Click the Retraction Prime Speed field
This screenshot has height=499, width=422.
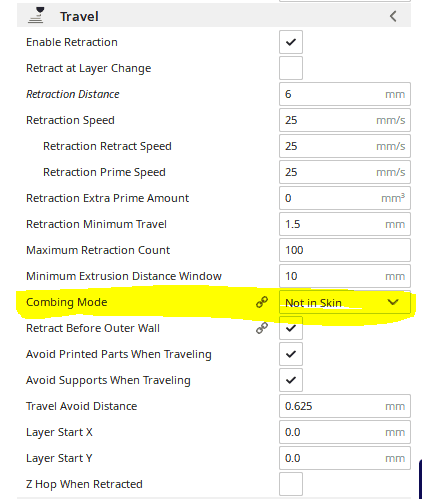coord(345,172)
